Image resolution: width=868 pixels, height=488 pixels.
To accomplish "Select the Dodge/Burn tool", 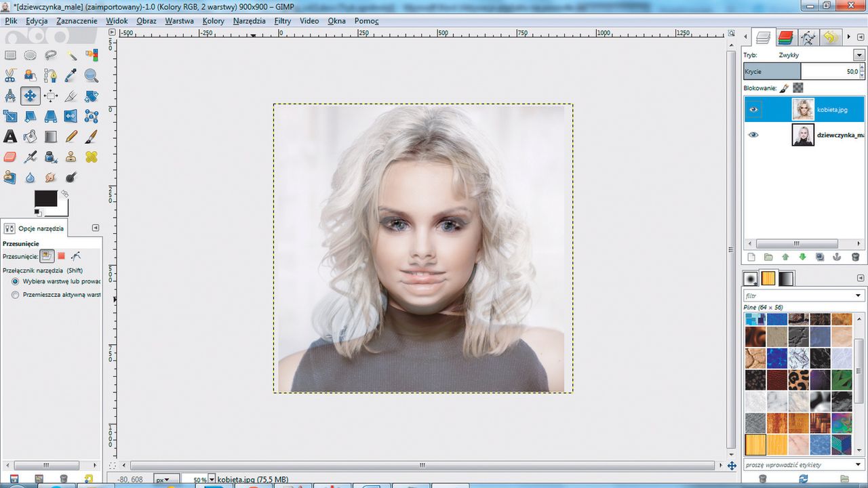I will [x=71, y=177].
